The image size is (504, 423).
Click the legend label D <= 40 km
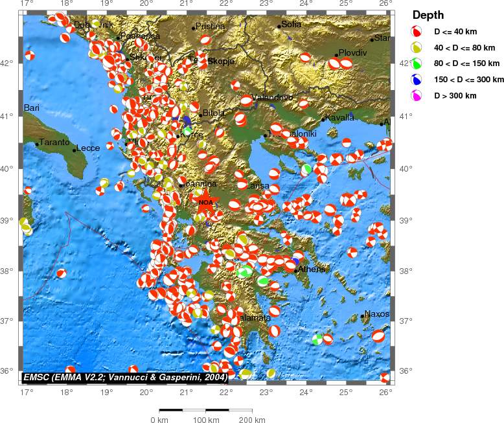[455, 32]
